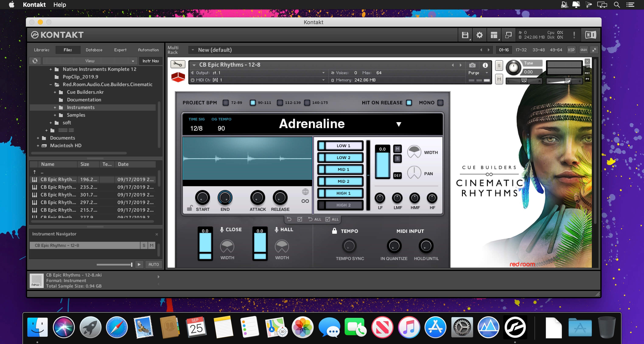
Task: Open the workspace panel layout menu
Action: [x=494, y=35]
